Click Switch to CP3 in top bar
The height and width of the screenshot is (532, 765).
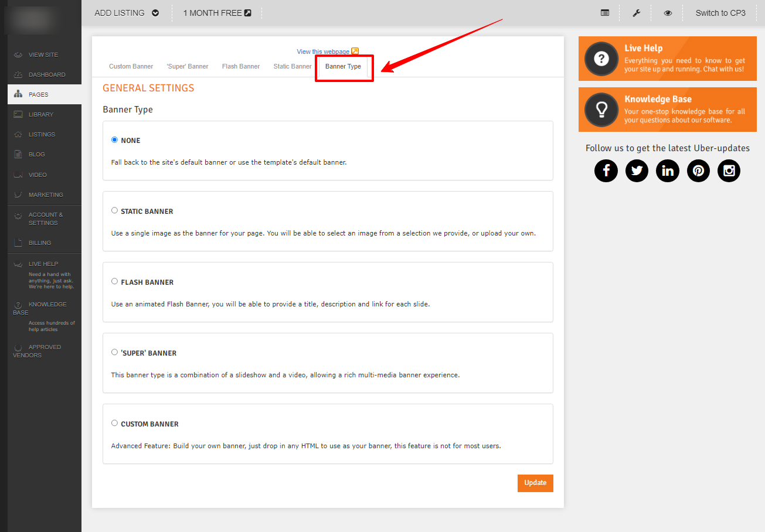[720, 13]
